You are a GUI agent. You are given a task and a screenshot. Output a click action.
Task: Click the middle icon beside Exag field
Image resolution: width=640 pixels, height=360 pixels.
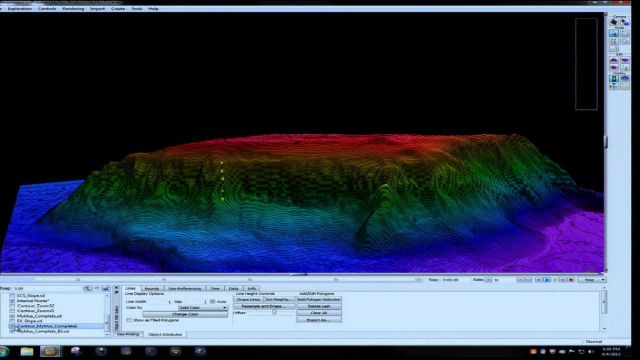pyautogui.click(x=97, y=289)
